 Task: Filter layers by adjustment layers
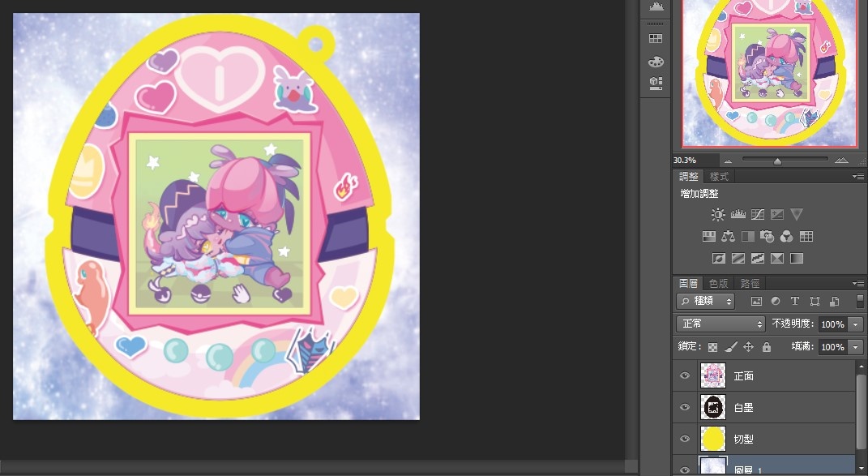click(x=776, y=302)
